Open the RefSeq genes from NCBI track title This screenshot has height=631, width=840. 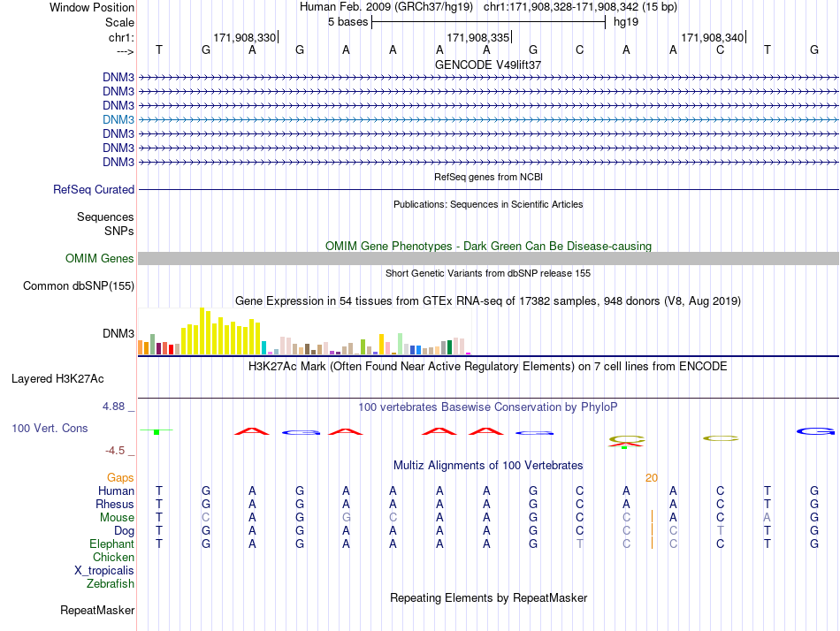[x=488, y=177]
